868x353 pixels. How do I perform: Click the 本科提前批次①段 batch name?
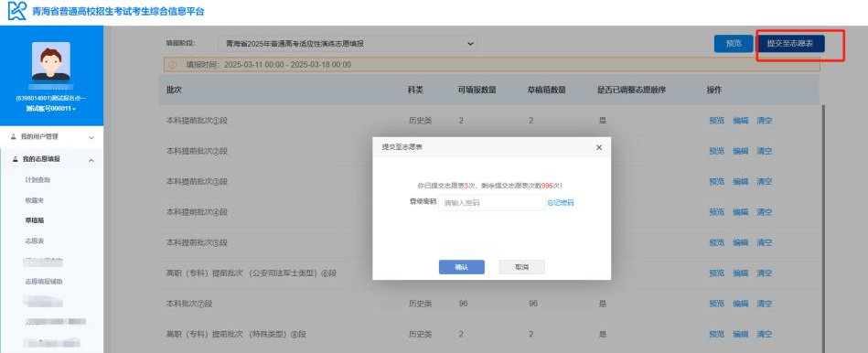pos(197,120)
